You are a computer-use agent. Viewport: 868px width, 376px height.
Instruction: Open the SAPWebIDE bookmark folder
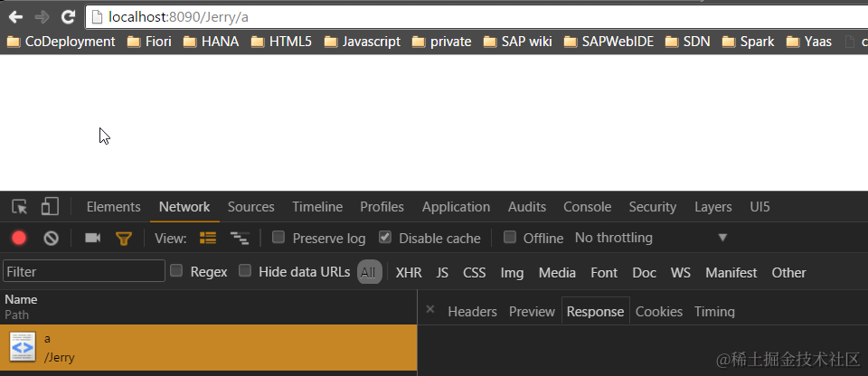pyautogui.click(x=609, y=42)
